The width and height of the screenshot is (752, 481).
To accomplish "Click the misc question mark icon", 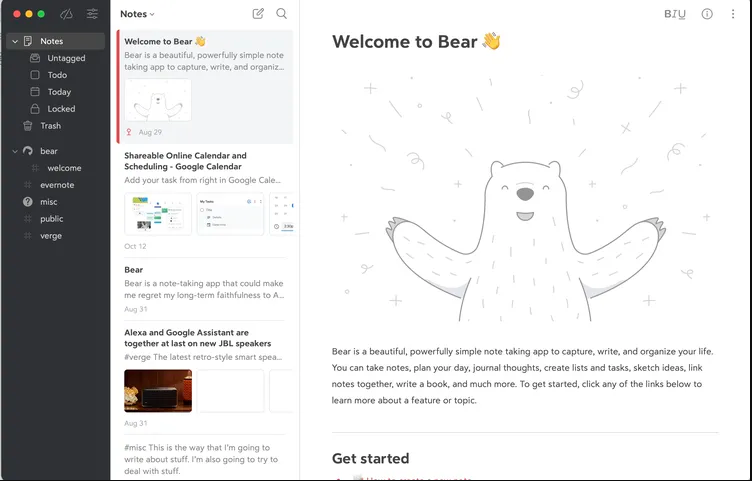I will (28, 202).
